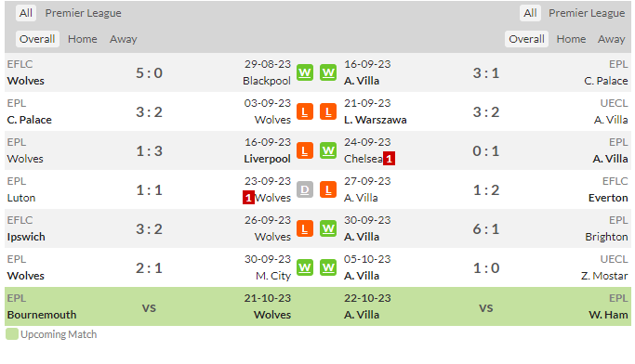Switch right panel to Away matches
The image size is (635, 364).
(x=611, y=39)
